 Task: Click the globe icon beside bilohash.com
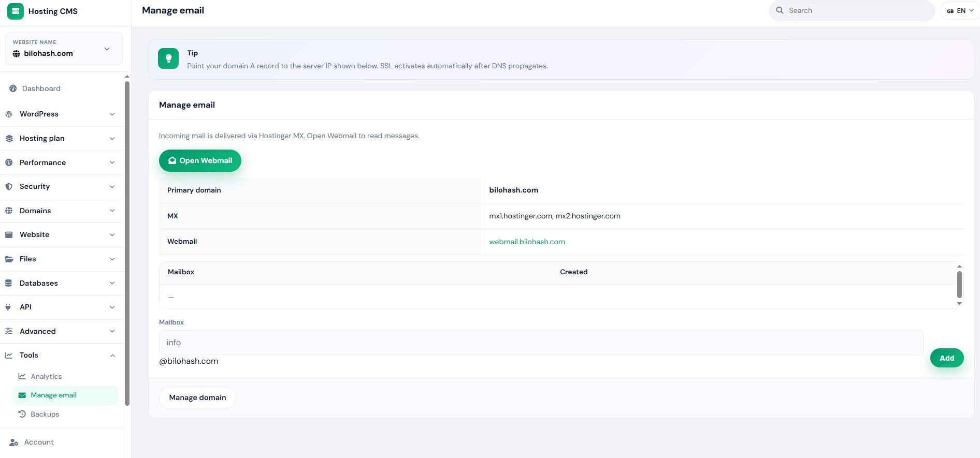[17, 53]
